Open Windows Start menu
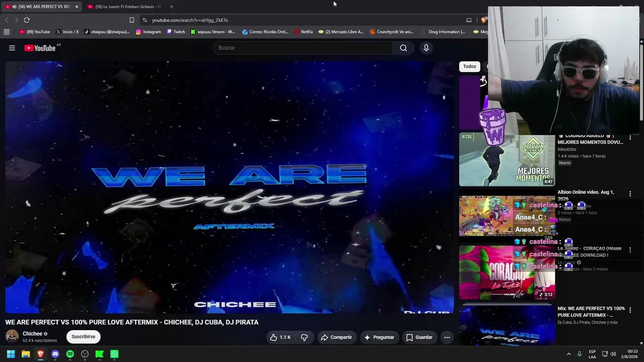Viewport: 644px width, 362px height. click(x=11, y=354)
